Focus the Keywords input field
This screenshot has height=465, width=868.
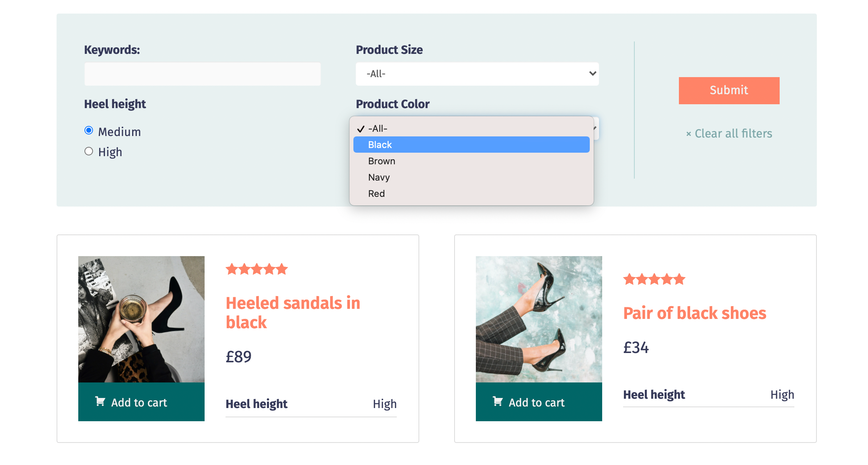point(202,74)
